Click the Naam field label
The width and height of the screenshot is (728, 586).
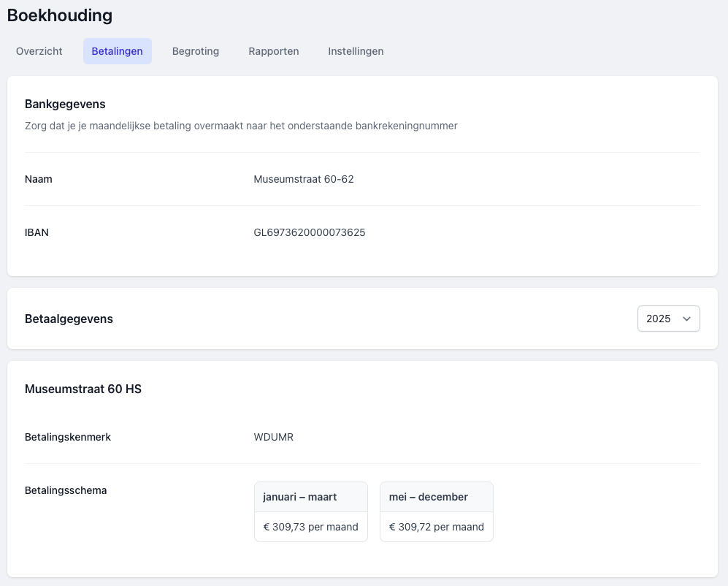click(39, 179)
